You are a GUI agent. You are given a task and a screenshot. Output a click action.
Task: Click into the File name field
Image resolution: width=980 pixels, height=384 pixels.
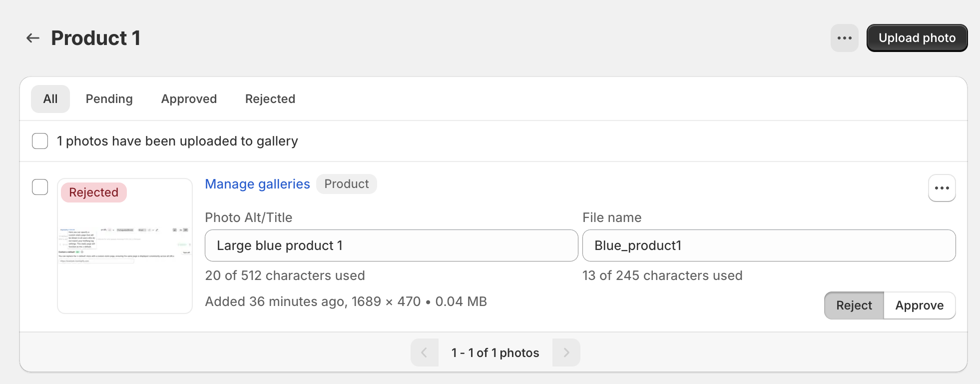tap(769, 245)
